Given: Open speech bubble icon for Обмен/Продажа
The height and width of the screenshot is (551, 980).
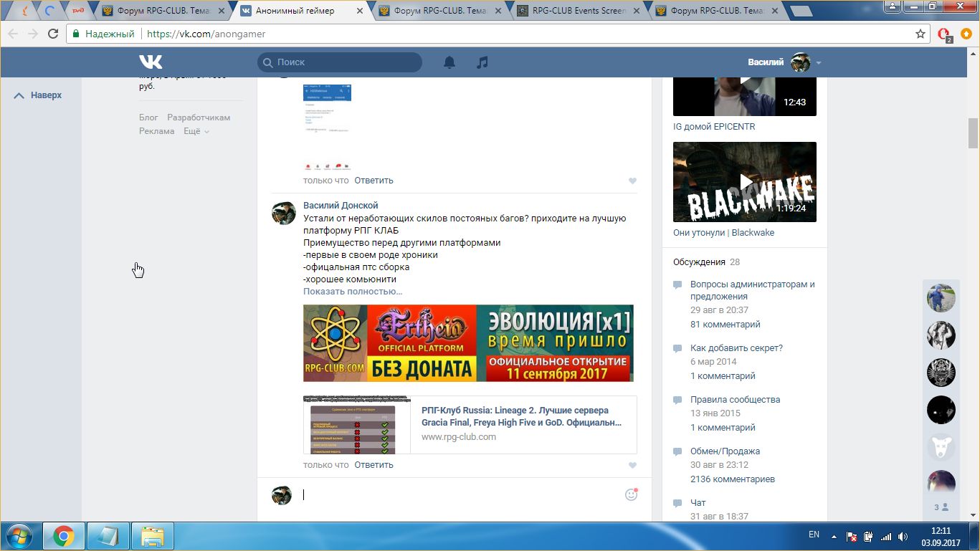Looking at the screenshot, I should click(677, 452).
